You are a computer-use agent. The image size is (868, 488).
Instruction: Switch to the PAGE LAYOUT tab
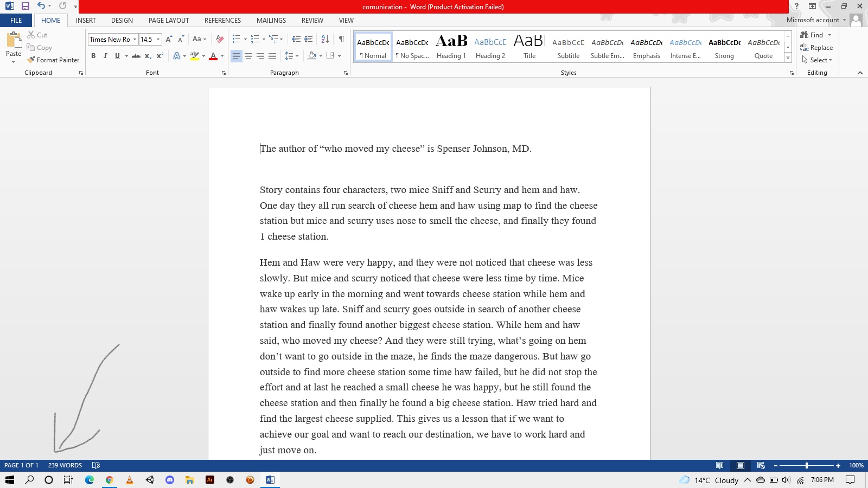tap(169, 21)
